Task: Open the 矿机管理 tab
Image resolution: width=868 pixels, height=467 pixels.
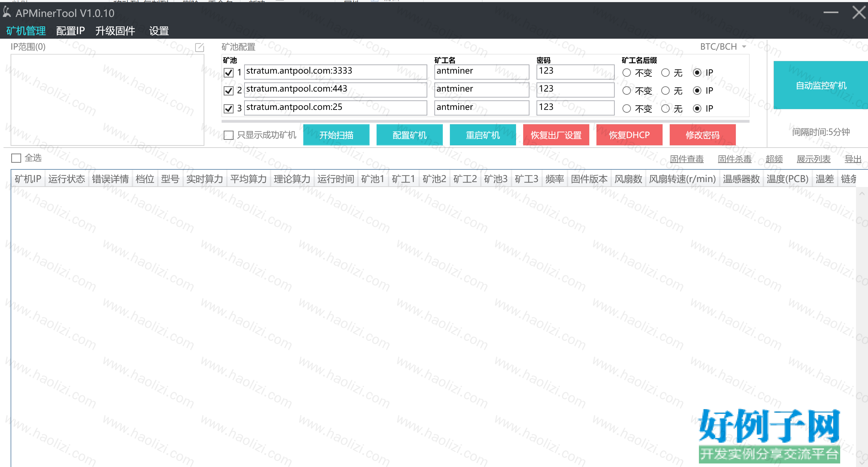Action: pyautogui.click(x=26, y=31)
